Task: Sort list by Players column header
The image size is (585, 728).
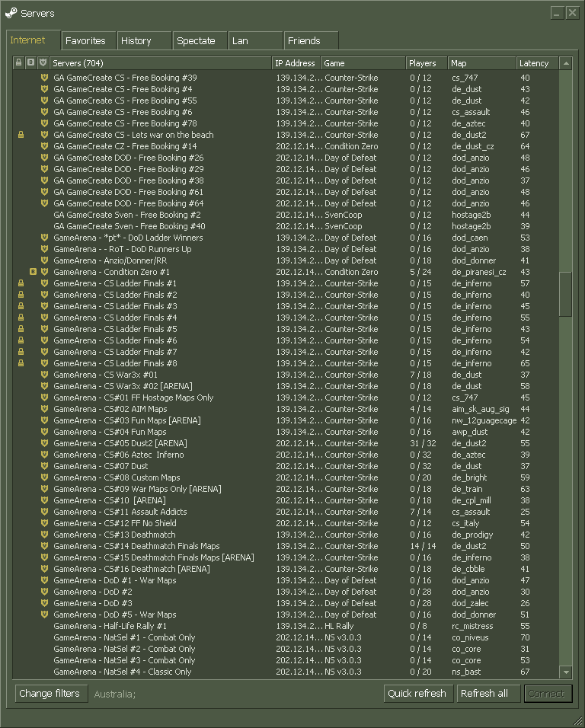Action: pyautogui.click(x=427, y=63)
